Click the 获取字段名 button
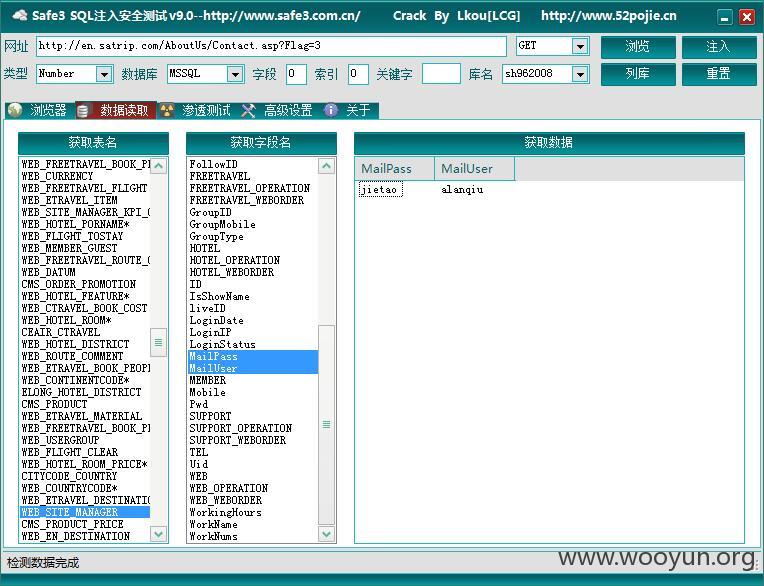The height and width of the screenshot is (586, 764). point(261,143)
